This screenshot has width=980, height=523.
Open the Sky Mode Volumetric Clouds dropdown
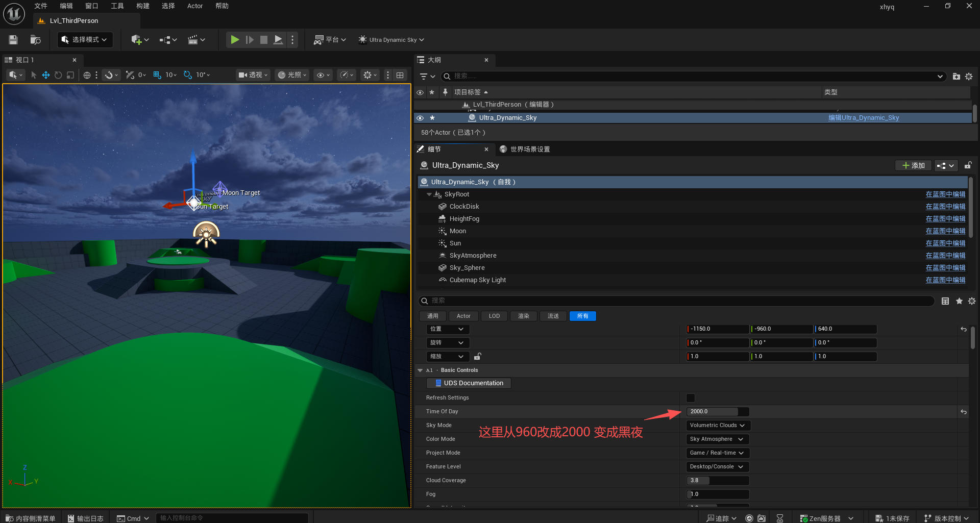coord(718,426)
